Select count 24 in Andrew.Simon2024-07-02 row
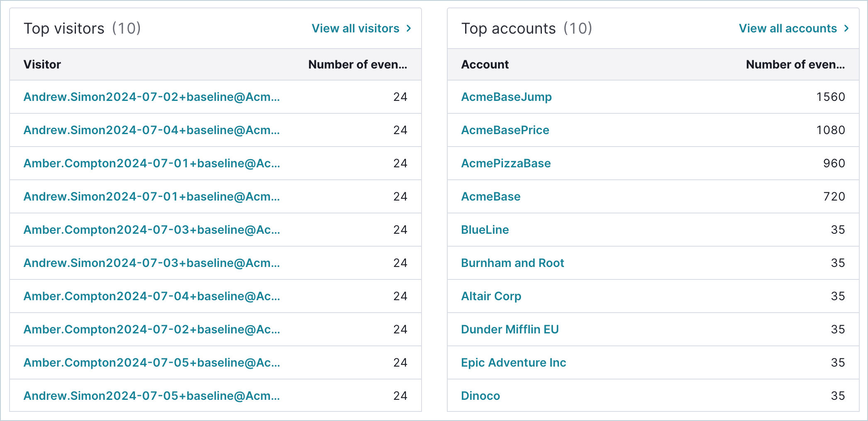The width and height of the screenshot is (868, 421). (400, 97)
